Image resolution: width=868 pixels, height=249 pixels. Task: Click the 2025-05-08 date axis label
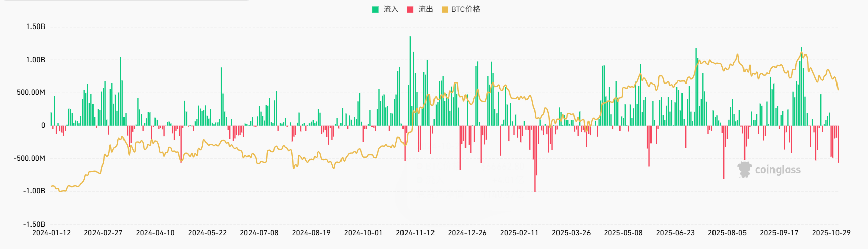coord(623,233)
